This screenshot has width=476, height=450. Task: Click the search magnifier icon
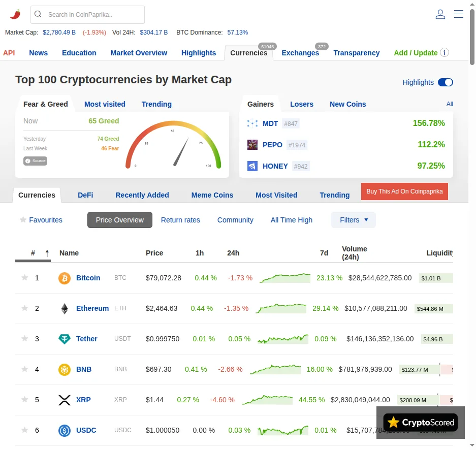tap(38, 14)
